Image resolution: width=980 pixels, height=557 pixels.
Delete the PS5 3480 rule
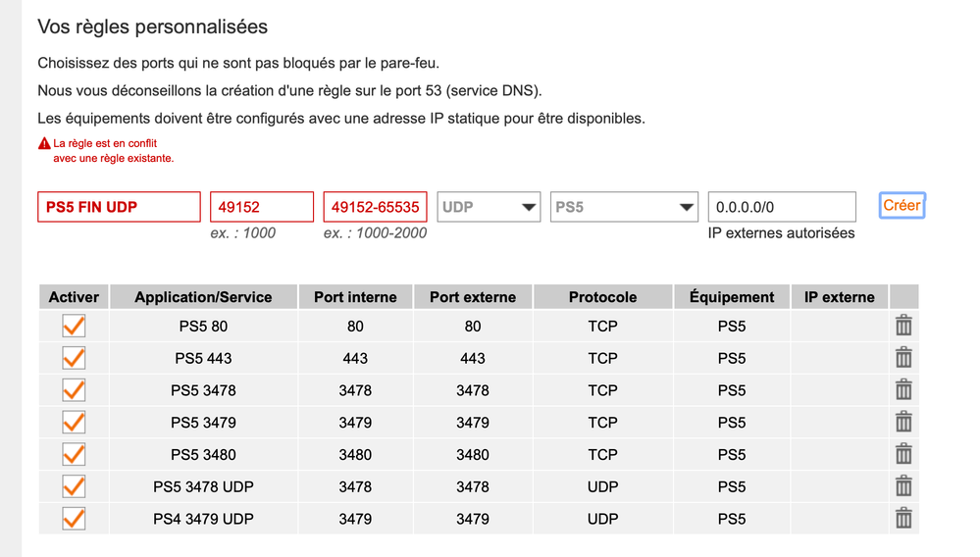(x=903, y=455)
